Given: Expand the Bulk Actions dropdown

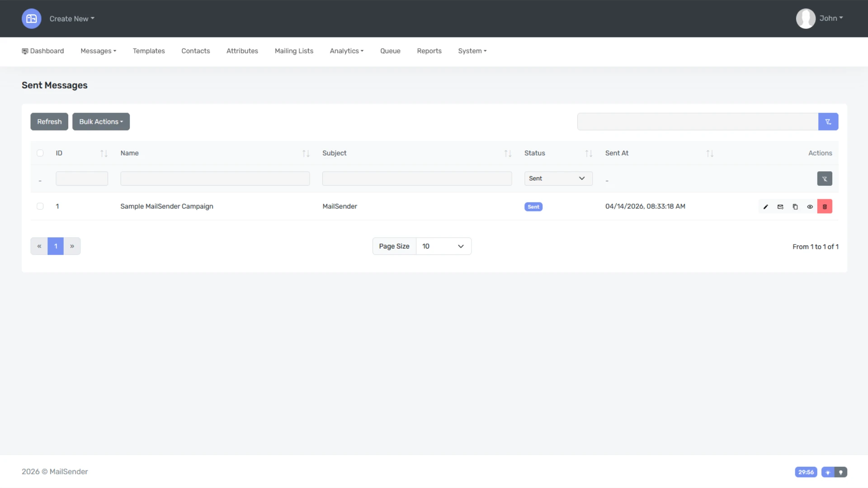Looking at the screenshot, I should [101, 122].
